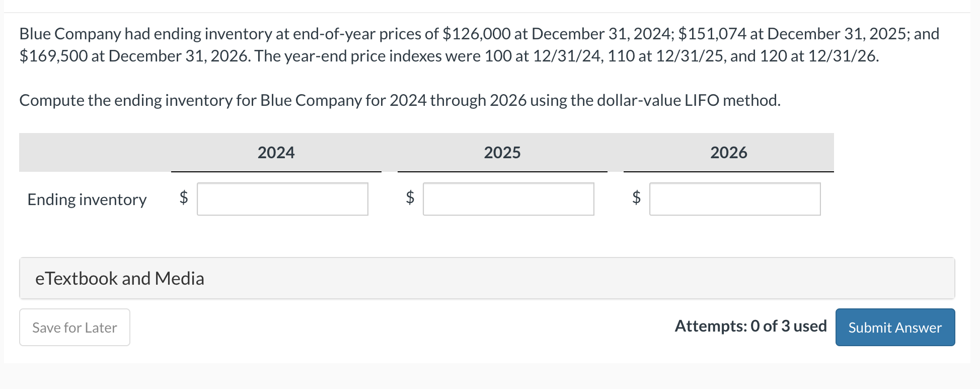Click the dollar sign before the 2024 field
This screenshot has height=389, width=980.
pos(184,197)
